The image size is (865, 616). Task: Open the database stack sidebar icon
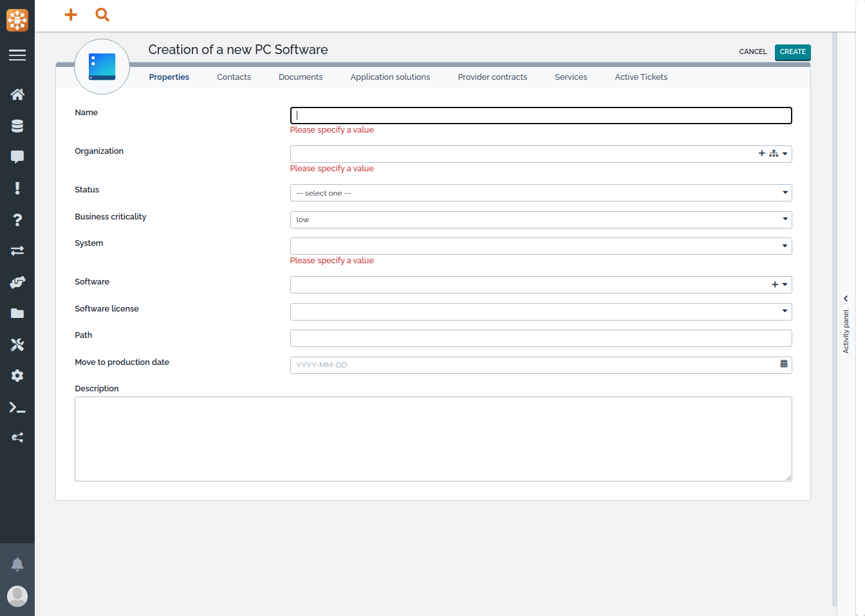click(x=17, y=126)
